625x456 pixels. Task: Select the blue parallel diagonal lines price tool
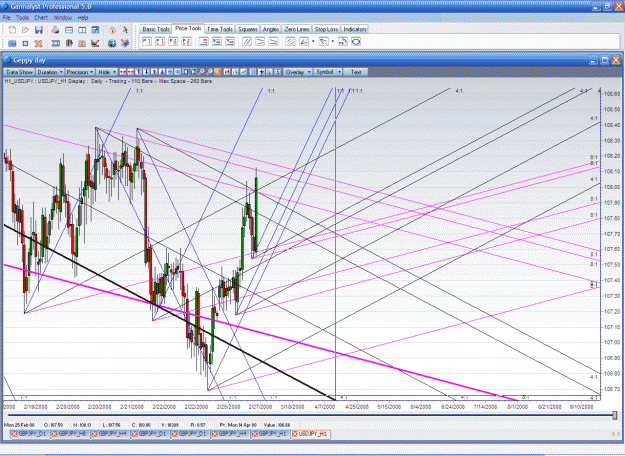point(247,41)
